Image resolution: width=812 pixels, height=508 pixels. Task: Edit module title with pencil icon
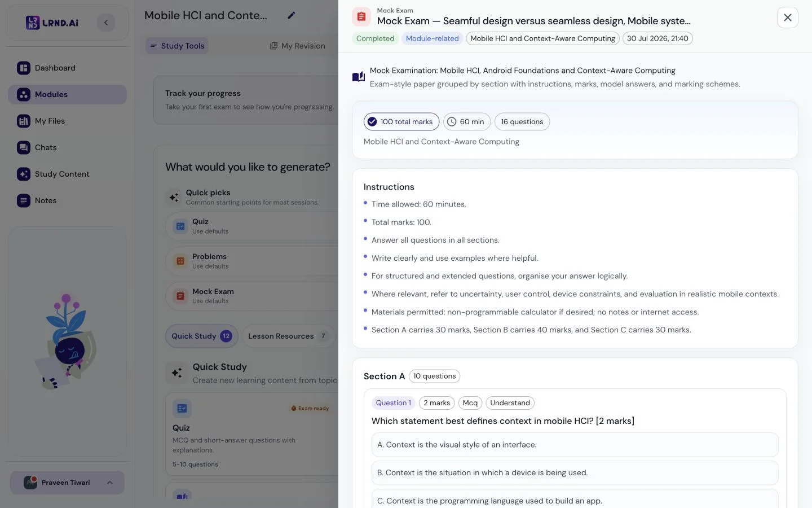point(291,15)
